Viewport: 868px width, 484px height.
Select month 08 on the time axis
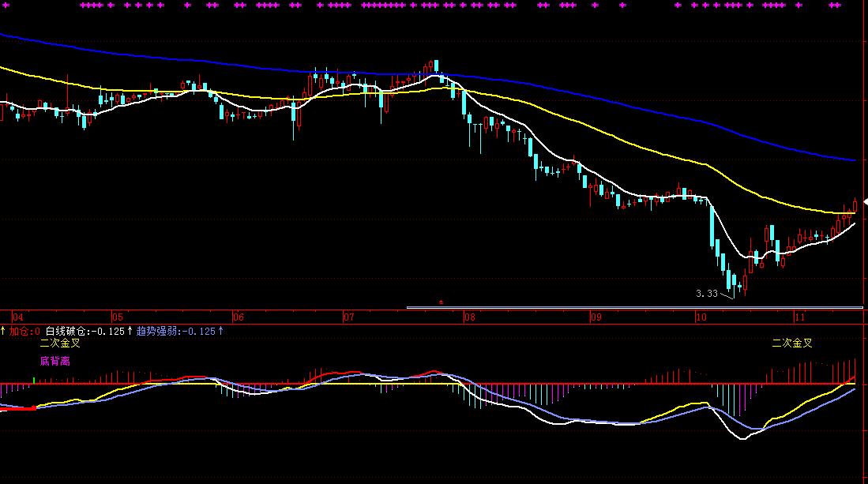(470, 317)
